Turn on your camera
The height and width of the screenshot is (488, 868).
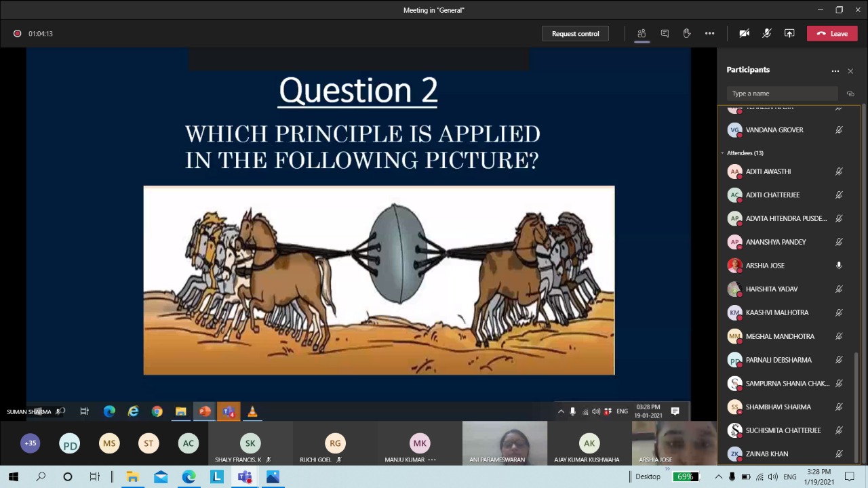(744, 33)
